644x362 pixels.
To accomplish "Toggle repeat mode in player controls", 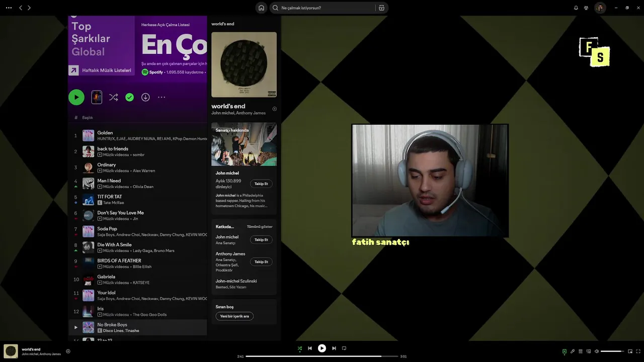I will pyautogui.click(x=344, y=348).
